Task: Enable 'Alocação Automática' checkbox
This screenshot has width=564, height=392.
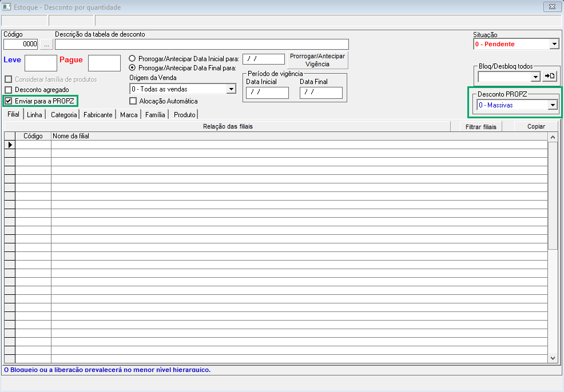Action: [x=133, y=101]
